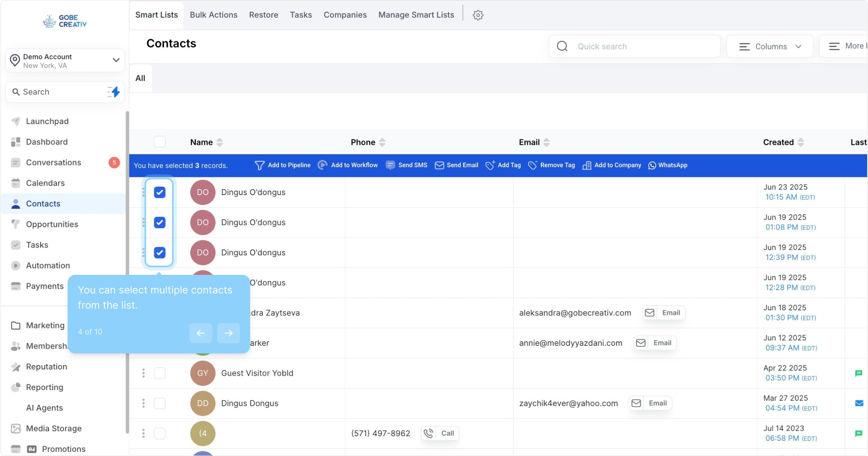Viewport: 868px width, 456px height.
Task: Check the Guest Visitor Yobld row checkbox
Action: tap(160, 373)
